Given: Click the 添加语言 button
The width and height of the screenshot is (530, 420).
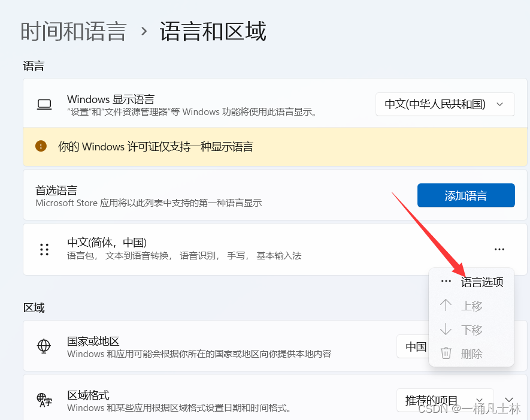Looking at the screenshot, I should pyautogui.click(x=466, y=195).
